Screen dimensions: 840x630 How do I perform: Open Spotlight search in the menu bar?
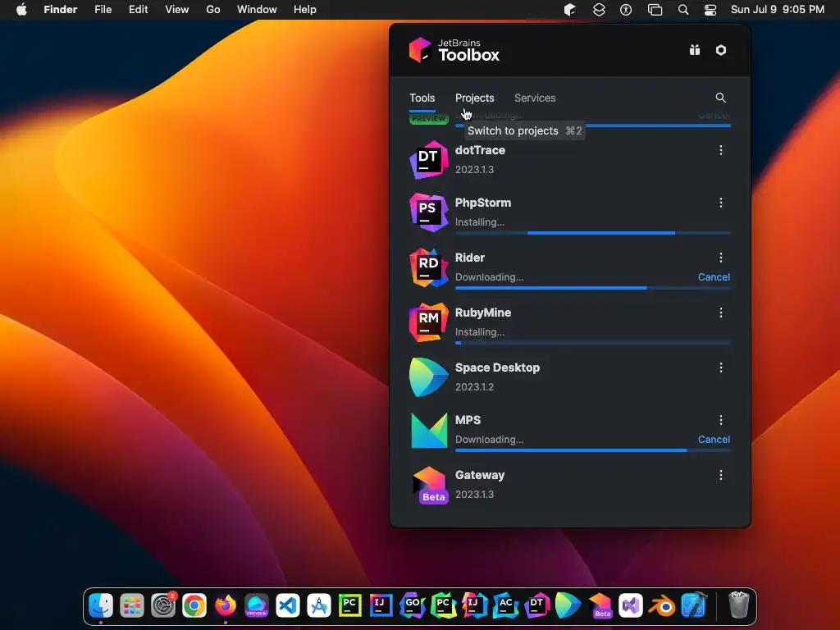click(x=683, y=10)
